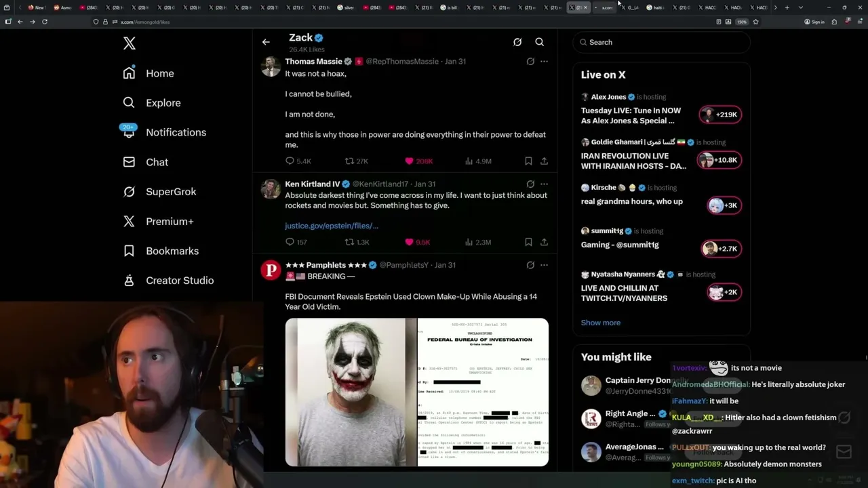Expand the list of all tabs
Image resolution: width=868 pixels, height=488 pixels.
[x=801, y=7]
